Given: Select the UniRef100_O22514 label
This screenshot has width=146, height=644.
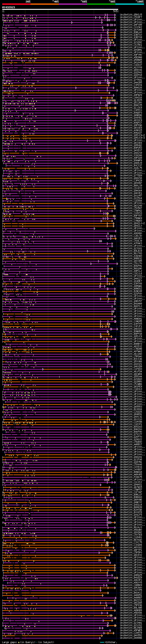Looking at the screenshot, I should point(131,198).
